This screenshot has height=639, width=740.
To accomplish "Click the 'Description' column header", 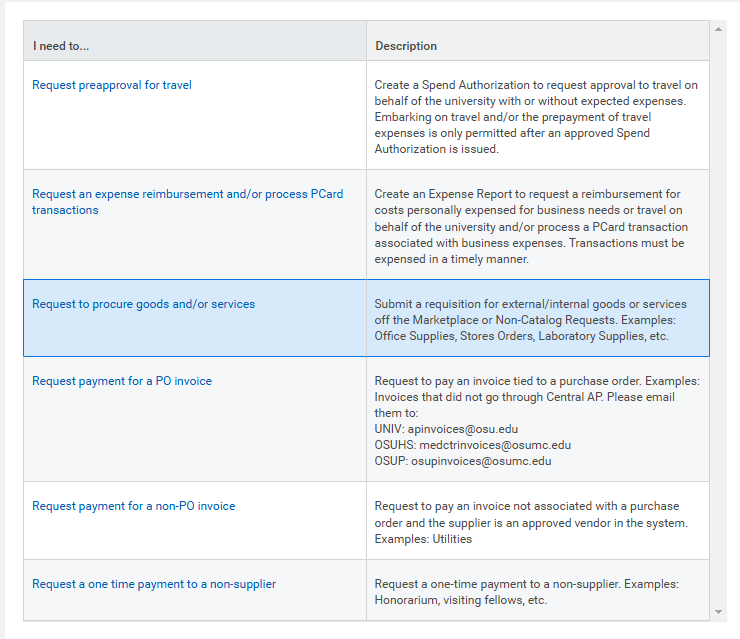I will (x=406, y=46).
